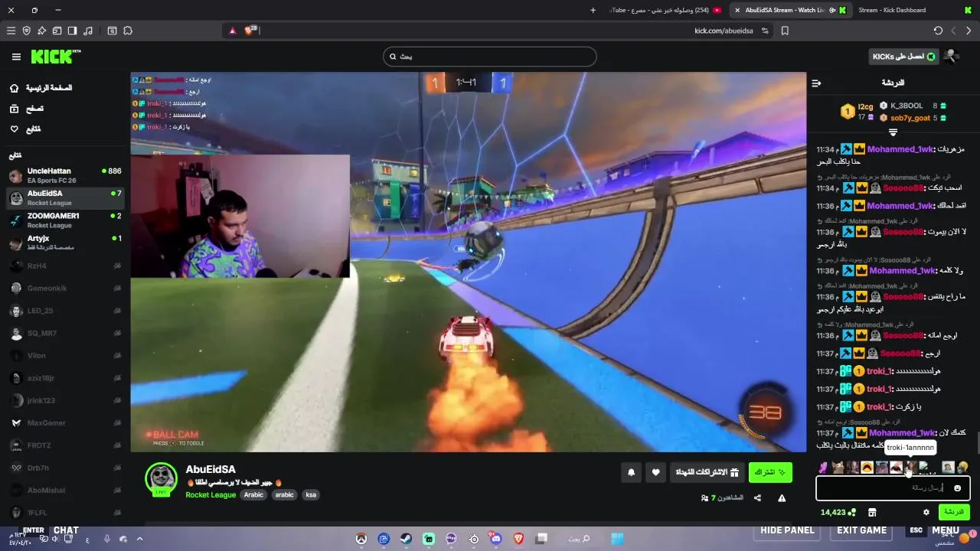This screenshot has width=980, height=551.
Task: Open offline channel RzH4
Action: tap(65, 266)
